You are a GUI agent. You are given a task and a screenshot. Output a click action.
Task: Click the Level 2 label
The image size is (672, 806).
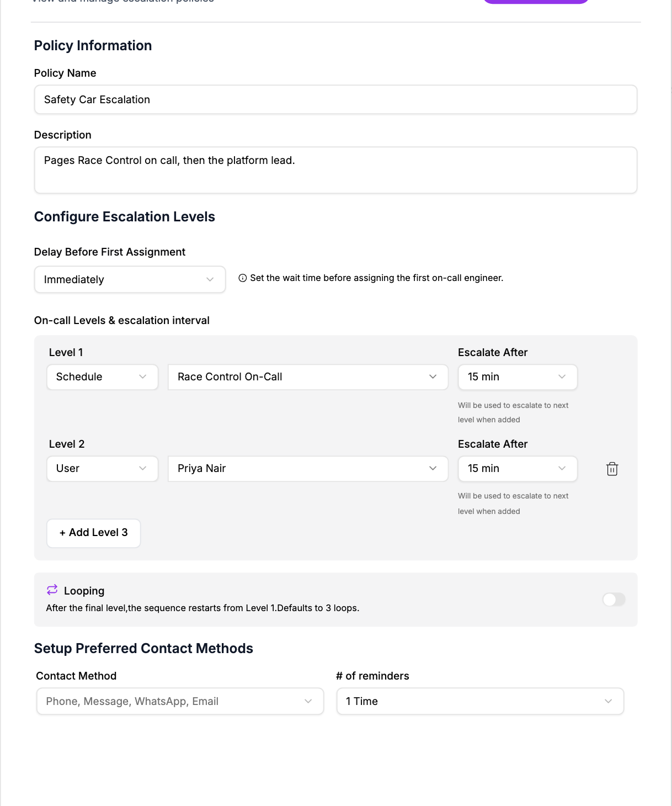[x=67, y=444]
